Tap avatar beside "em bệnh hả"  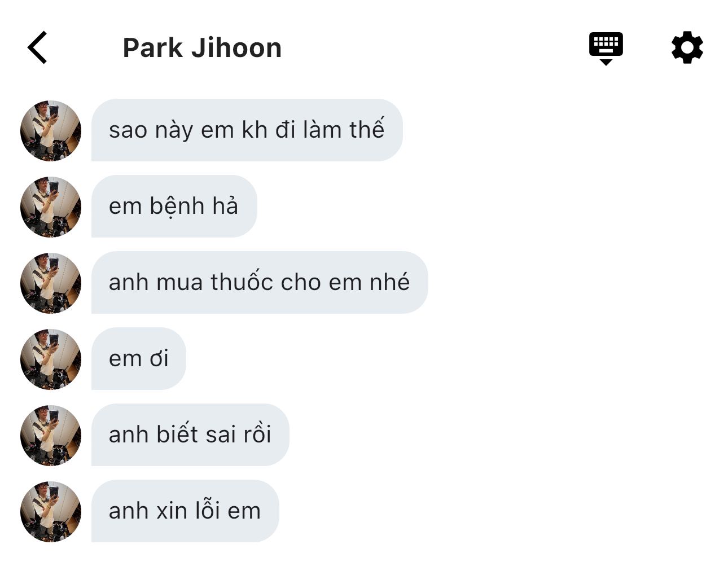click(x=51, y=207)
